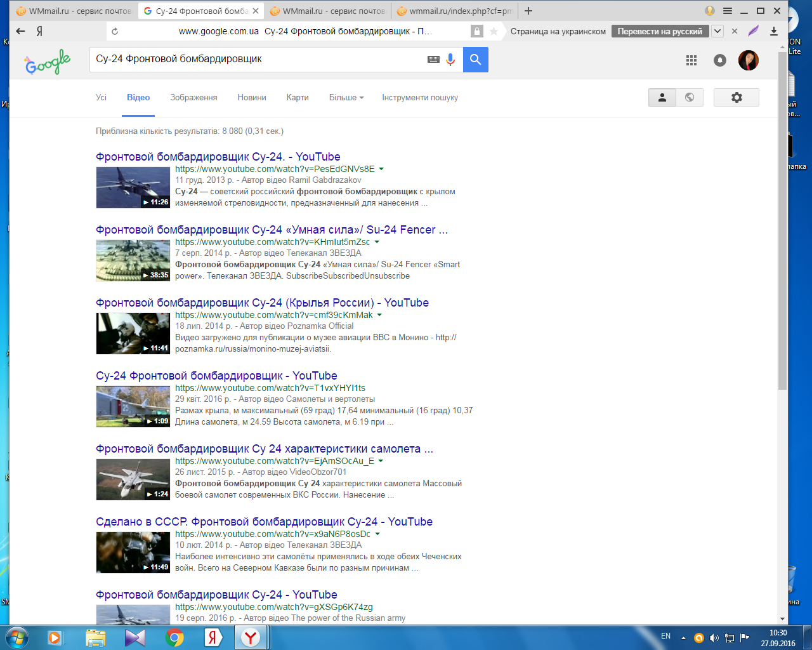Open result Су 24 характеристики самолета
The height and width of the screenshot is (650, 812).
tap(265, 449)
